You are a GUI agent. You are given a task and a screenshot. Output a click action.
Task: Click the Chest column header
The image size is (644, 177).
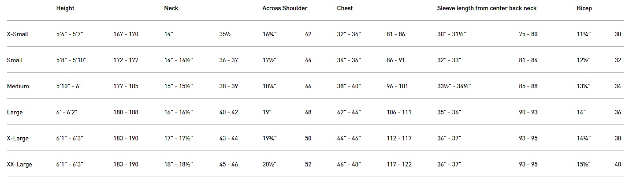click(x=345, y=8)
